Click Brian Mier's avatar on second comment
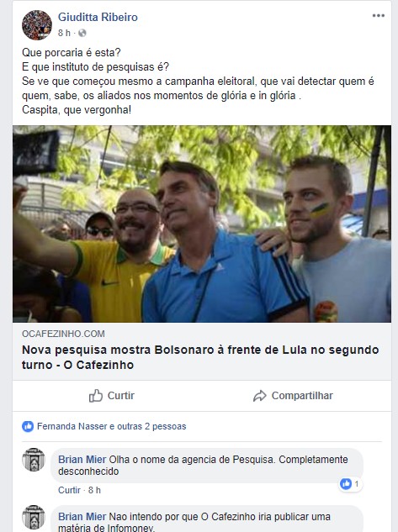Image resolution: width=398 pixels, height=532 pixels. coord(34,517)
